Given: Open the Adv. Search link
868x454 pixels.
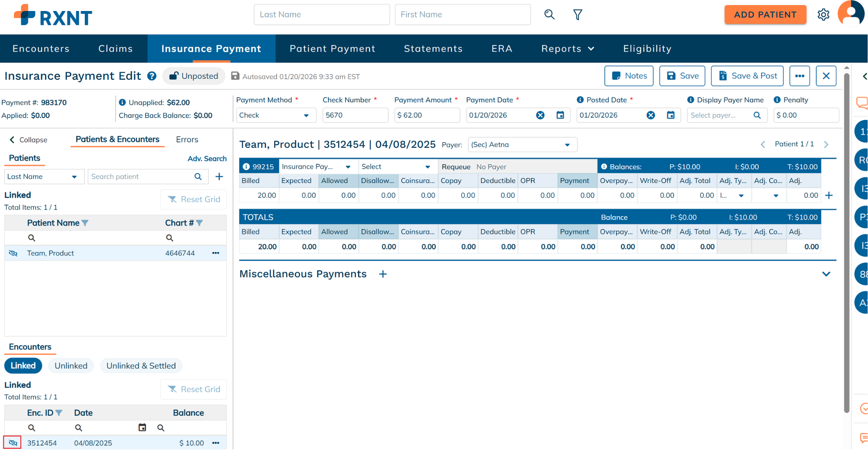Looking at the screenshot, I should 207,159.
